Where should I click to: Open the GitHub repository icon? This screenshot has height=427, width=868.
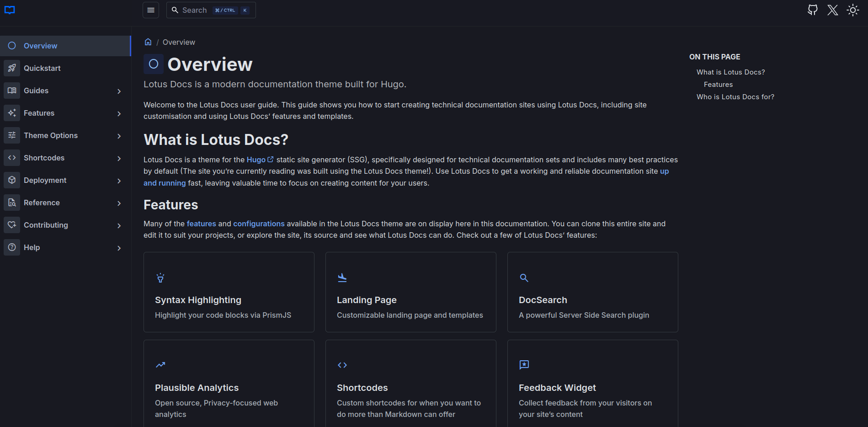[x=812, y=10]
